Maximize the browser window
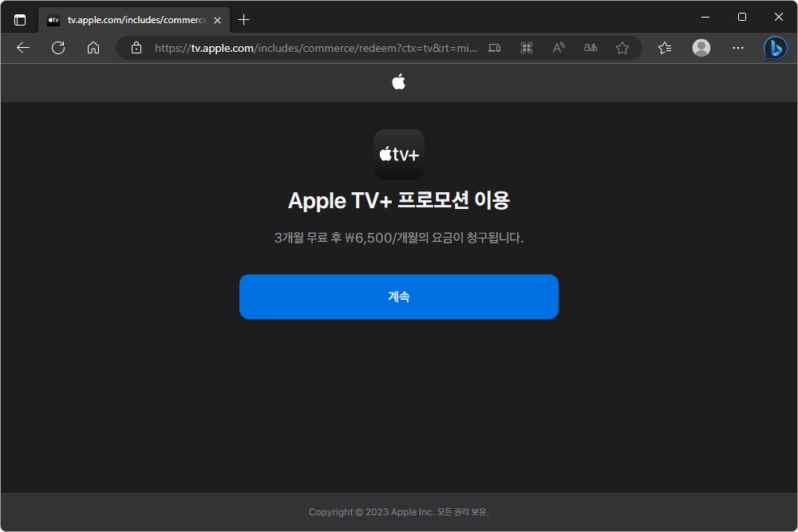The width and height of the screenshot is (798, 532). pos(741,17)
